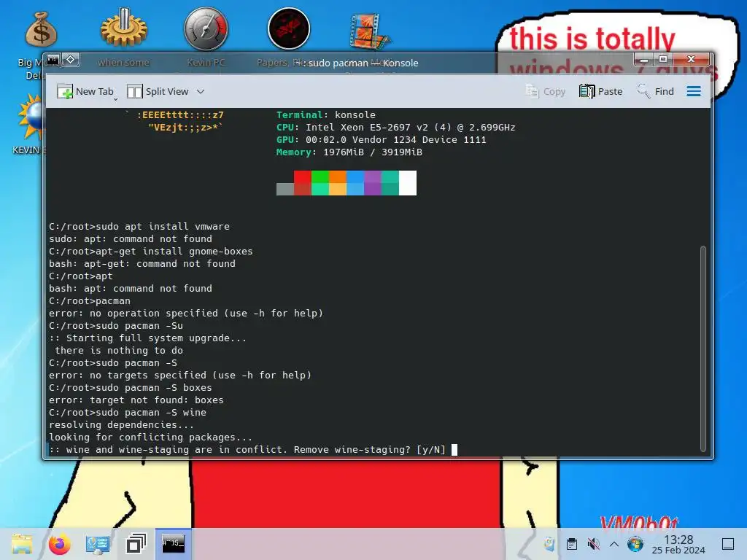Open the Konsole hamburger menu
Screen dimensions: 747x560
coord(694,91)
